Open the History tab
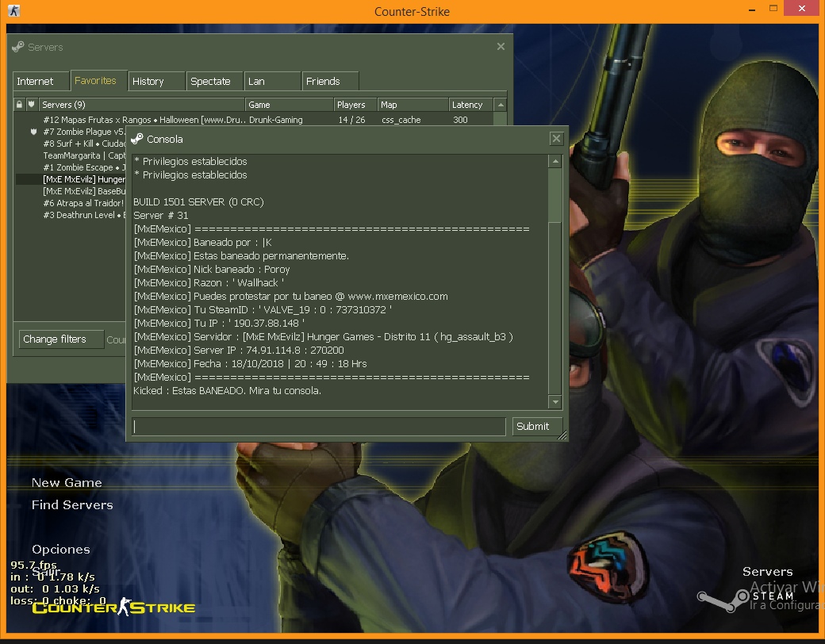The height and width of the screenshot is (644, 825). 156,82
